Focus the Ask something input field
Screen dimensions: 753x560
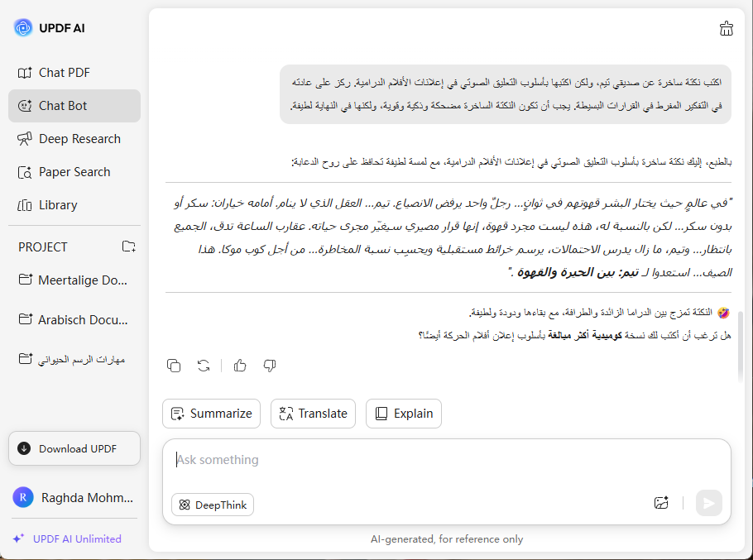447,460
